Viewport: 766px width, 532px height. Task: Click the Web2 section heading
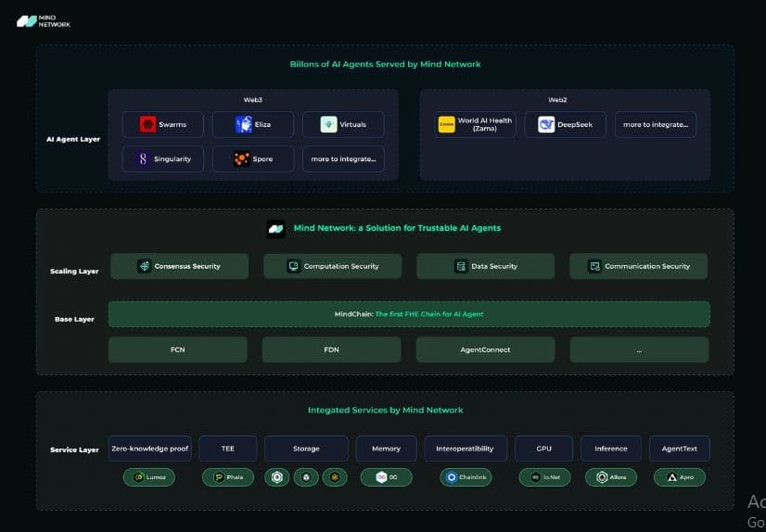coord(557,99)
